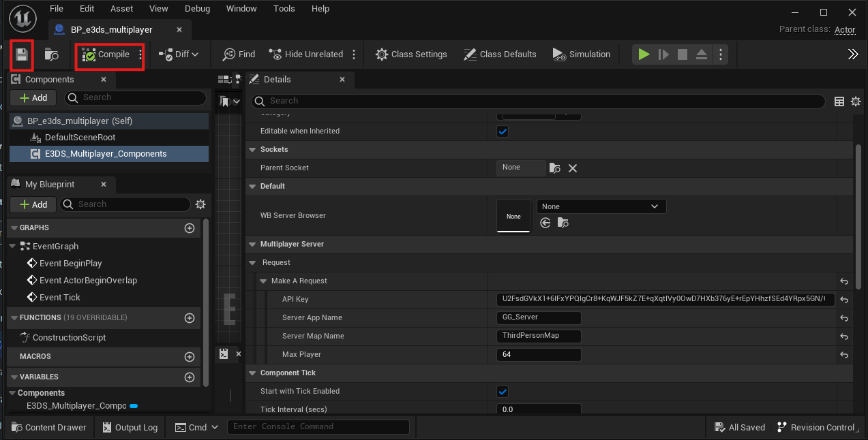Click the Max Player value field
This screenshot has height=440, width=868.
[x=538, y=355]
